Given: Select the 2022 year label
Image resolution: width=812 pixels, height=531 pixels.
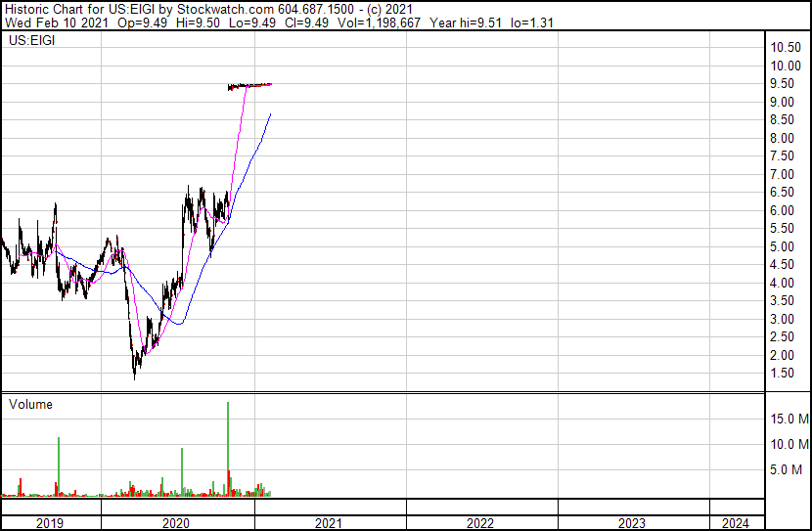Looking at the screenshot, I should [x=480, y=523].
